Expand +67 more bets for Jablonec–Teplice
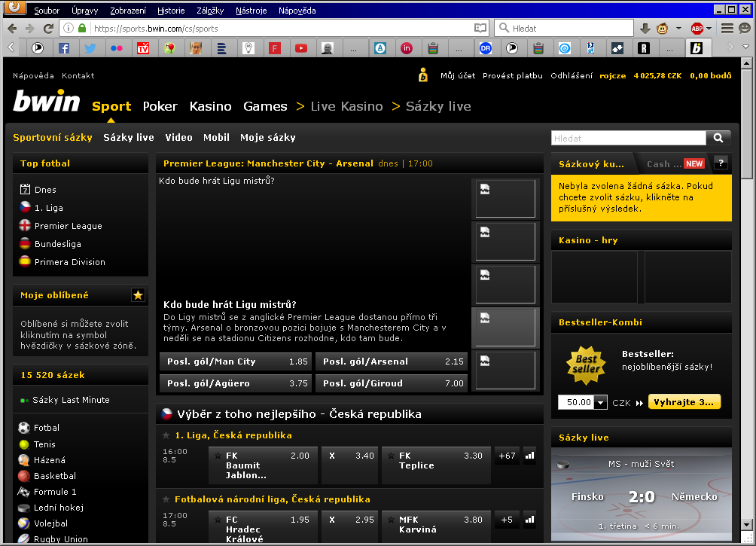The height and width of the screenshot is (546, 756). [x=507, y=456]
